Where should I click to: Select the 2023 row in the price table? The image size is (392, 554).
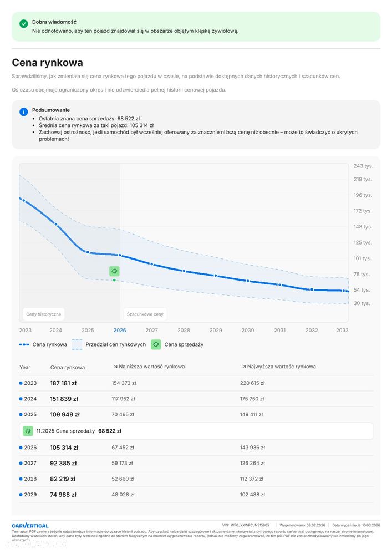(196, 383)
